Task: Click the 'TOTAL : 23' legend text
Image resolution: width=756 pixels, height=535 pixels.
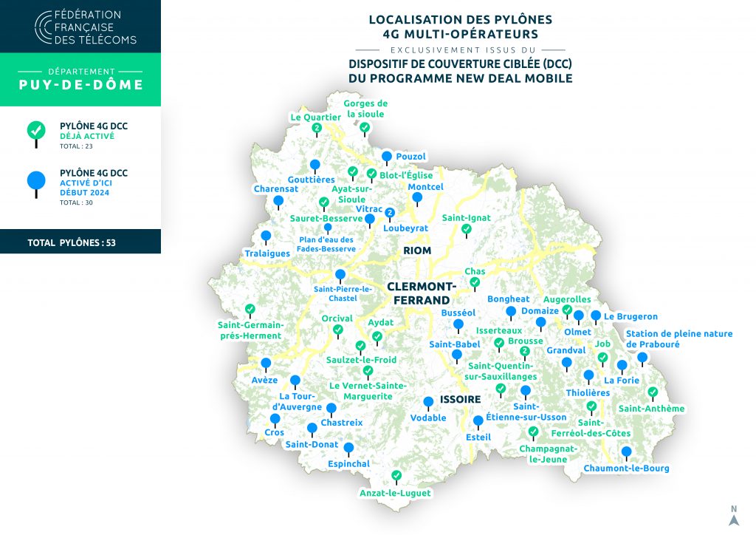Action: tap(76, 146)
